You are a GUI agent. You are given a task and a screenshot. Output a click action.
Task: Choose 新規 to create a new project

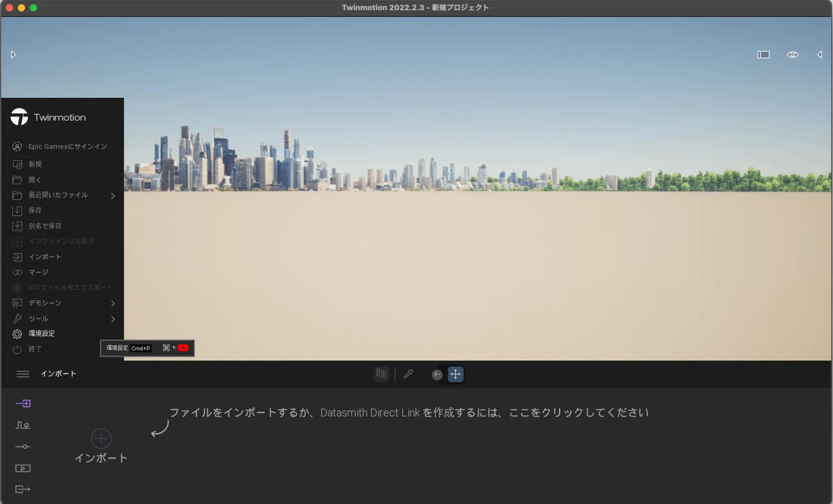35,165
